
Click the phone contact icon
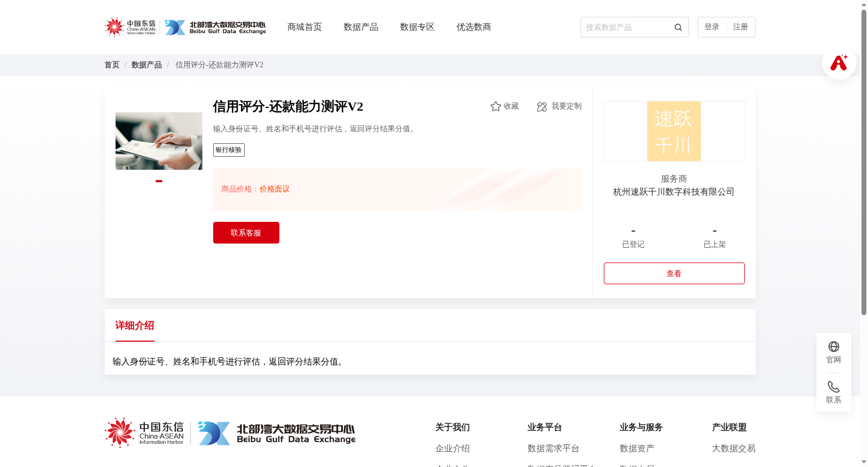[x=834, y=387]
